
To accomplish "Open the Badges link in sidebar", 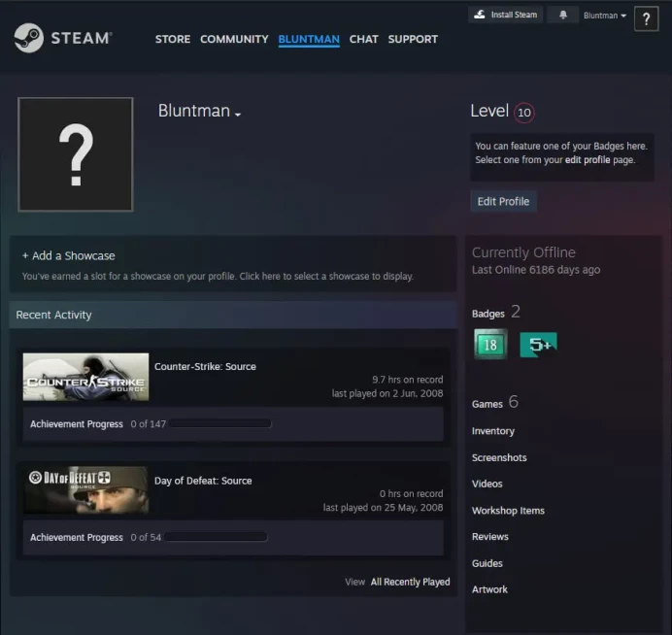I will 488,314.
